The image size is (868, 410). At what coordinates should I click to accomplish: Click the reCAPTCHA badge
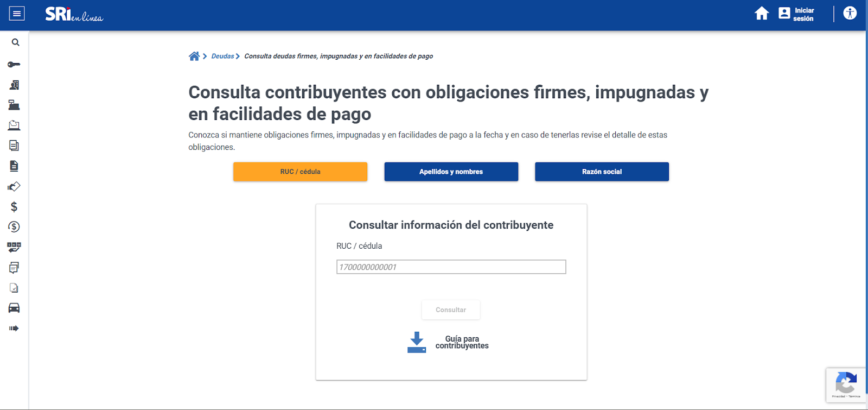[846, 385]
